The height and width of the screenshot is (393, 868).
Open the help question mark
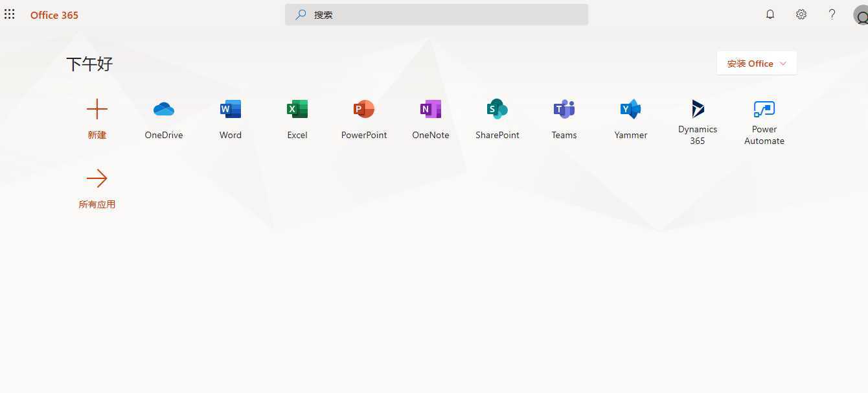832,14
